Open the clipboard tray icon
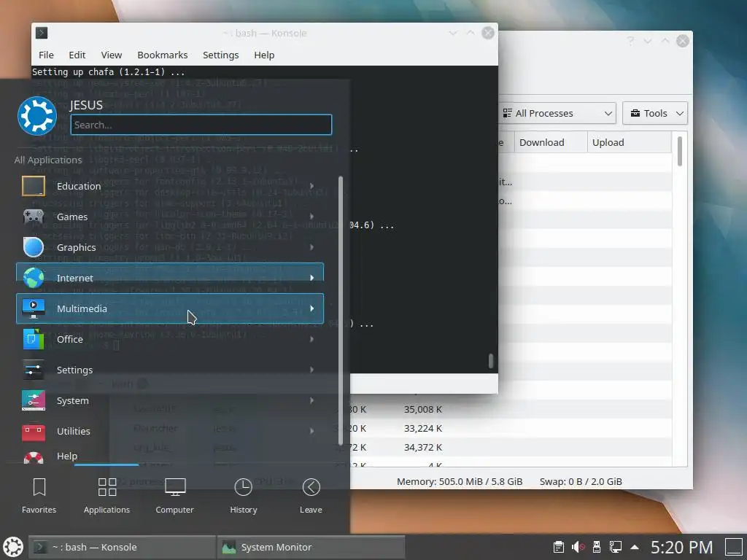 click(x=558, y=547)
